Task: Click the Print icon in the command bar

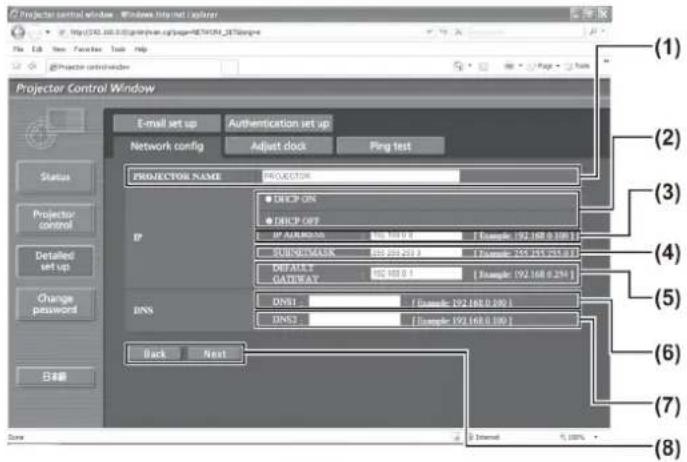Action: tap(509, 66)
